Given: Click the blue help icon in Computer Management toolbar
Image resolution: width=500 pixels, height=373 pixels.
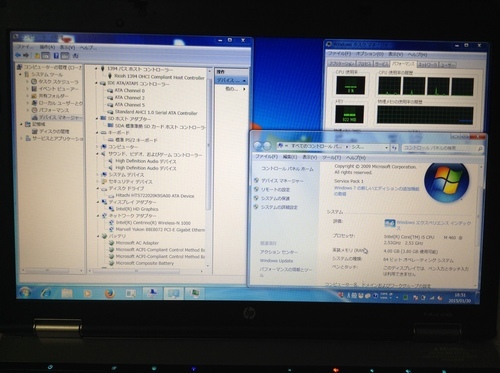Looking at the screenshot, I should click(56, 56).
